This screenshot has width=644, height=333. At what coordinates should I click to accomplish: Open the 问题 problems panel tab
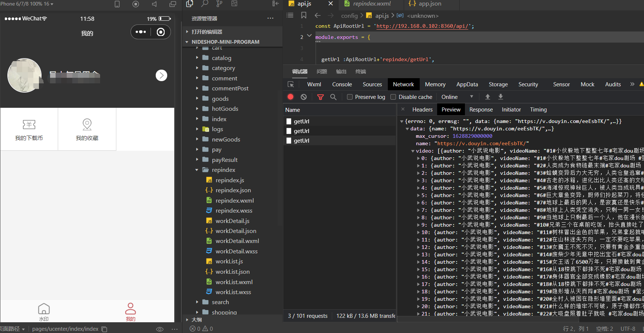click(322, 71)
